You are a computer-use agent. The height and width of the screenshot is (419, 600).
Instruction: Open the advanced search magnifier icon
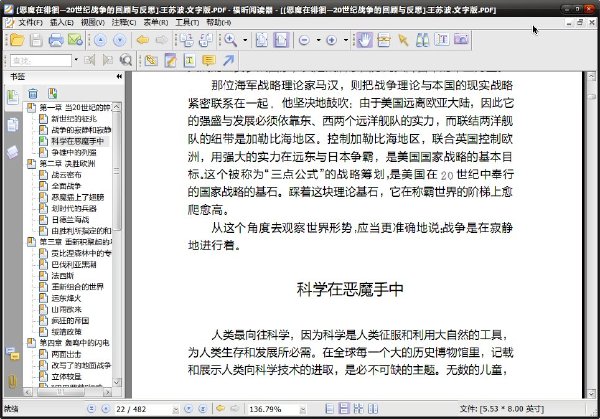pos(126,60)
